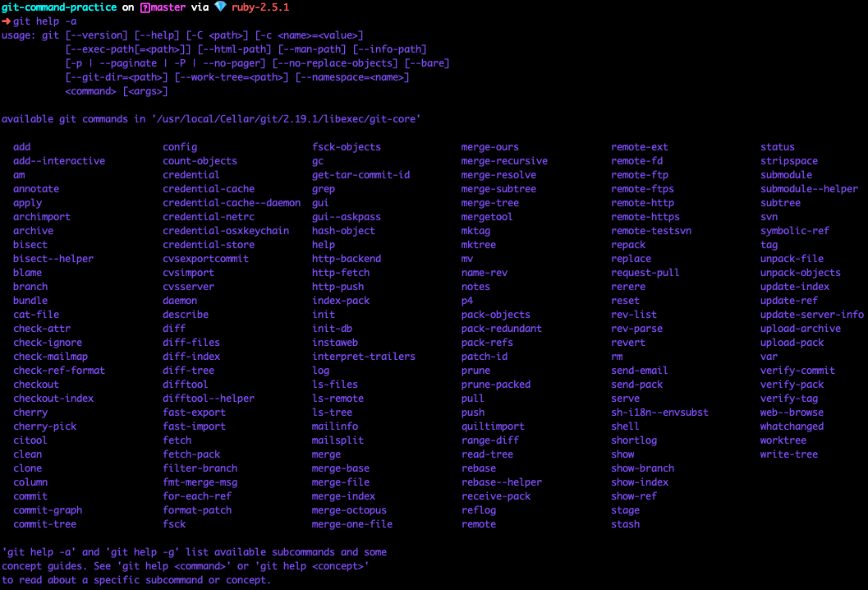Click credential-osxkeychain in the list
The height and width of the screenshot is (590, 868).
[226, 231]
